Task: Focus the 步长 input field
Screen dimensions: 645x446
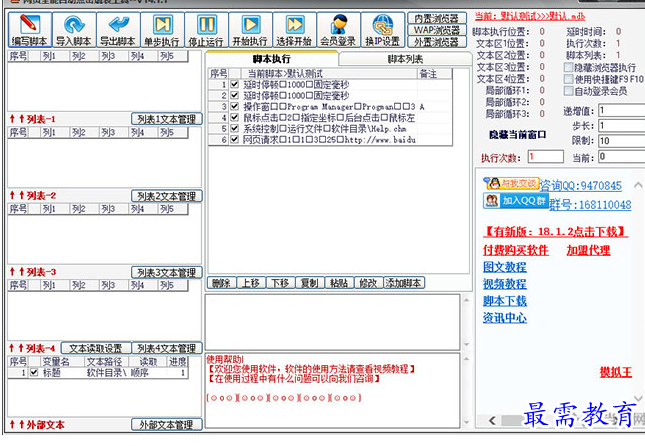Action: coord(622,125)
